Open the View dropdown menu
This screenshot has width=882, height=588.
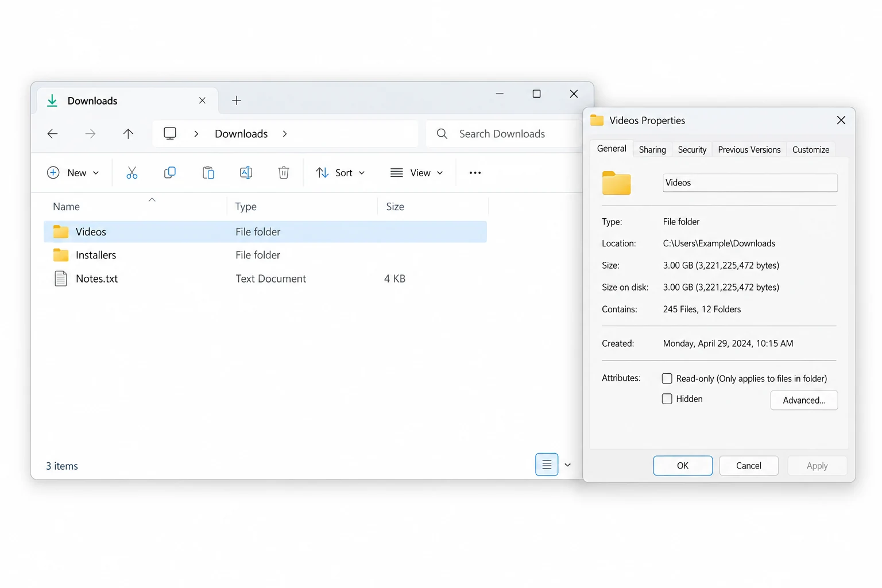click(417, 173)
